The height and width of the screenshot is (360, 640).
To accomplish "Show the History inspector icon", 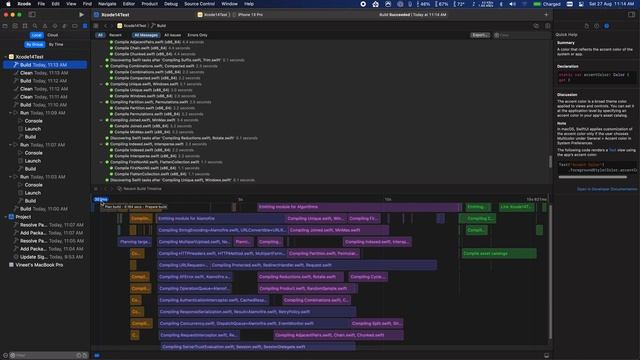I will click(x=596, y=26).
